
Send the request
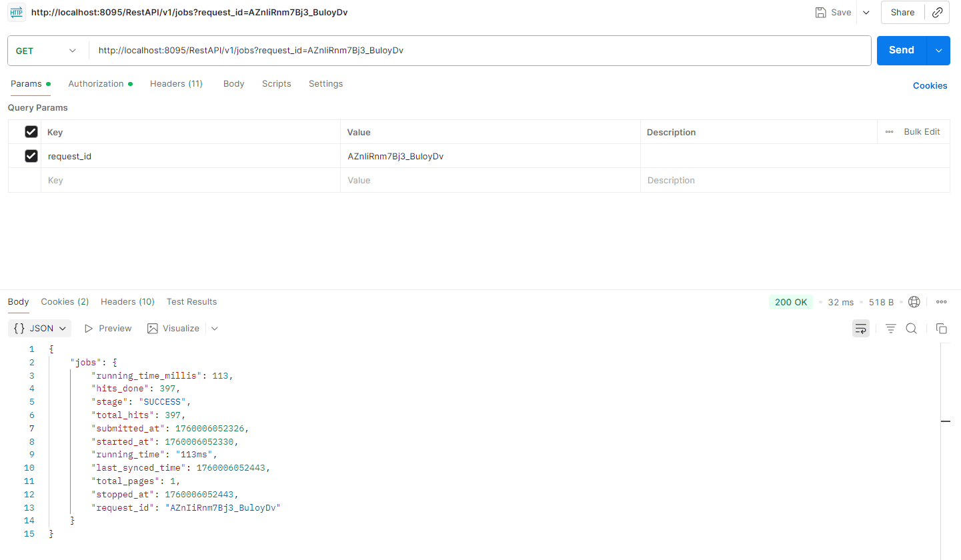(x=900, y=50)
